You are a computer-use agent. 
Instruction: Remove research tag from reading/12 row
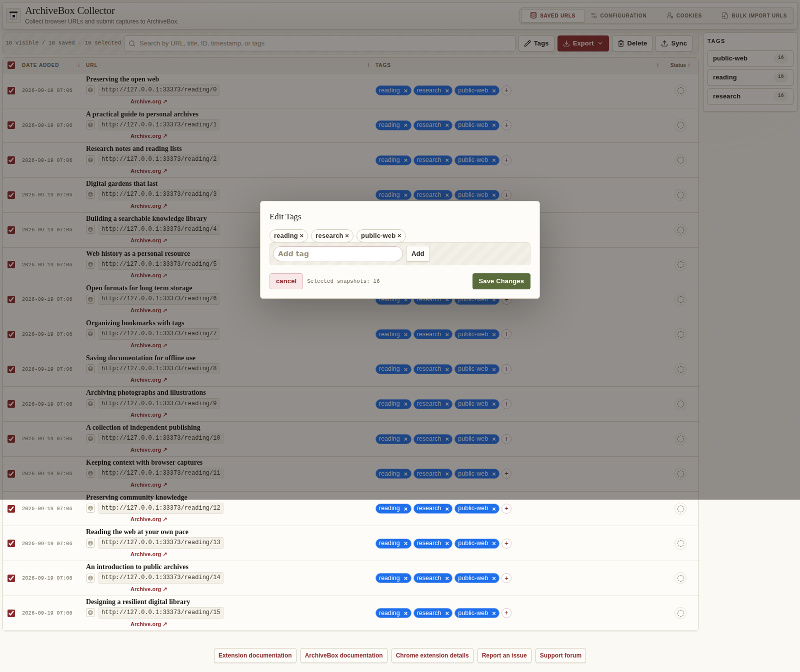point(447,509)
